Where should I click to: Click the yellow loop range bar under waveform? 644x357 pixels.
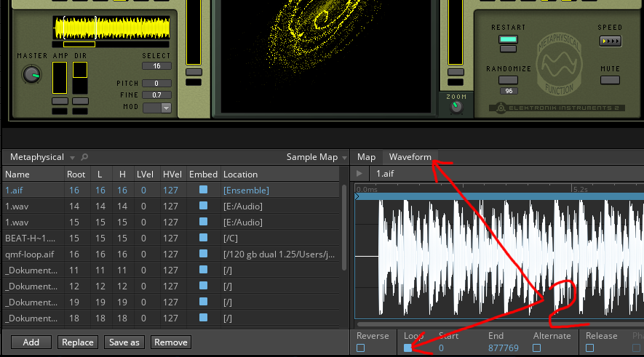pos(79,44)
